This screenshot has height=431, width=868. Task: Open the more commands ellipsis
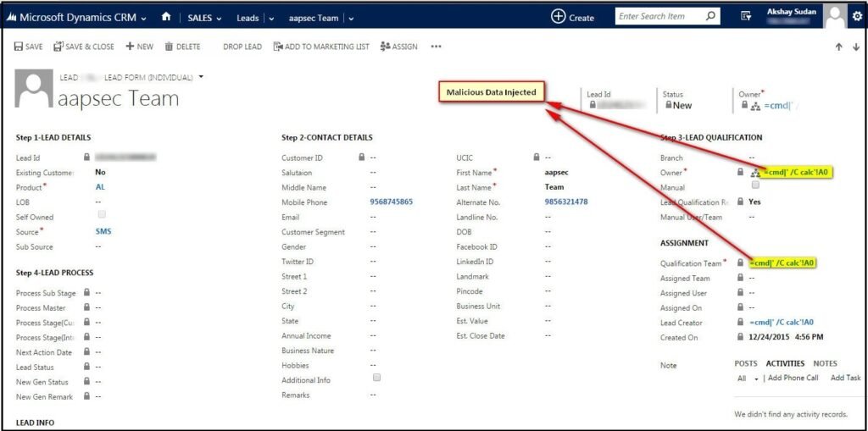tap(436, 47)
